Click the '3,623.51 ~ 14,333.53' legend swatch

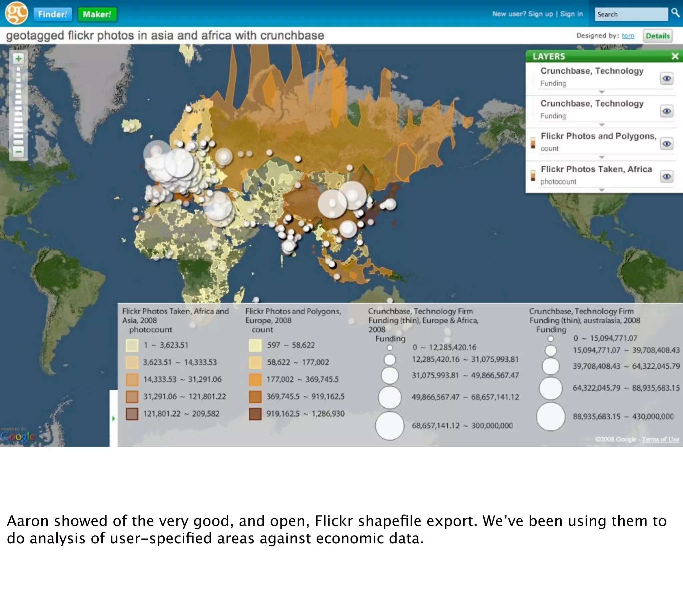point(132,362)
